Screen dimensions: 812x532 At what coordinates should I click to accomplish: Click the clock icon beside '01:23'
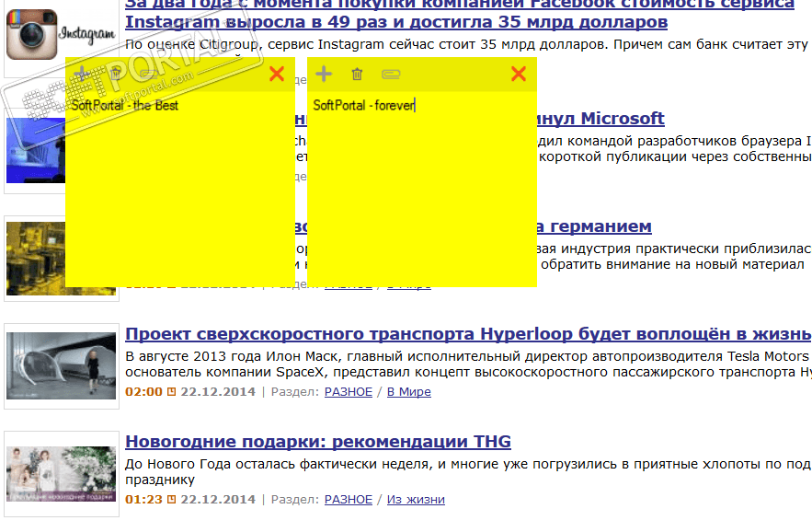[171, 500]
